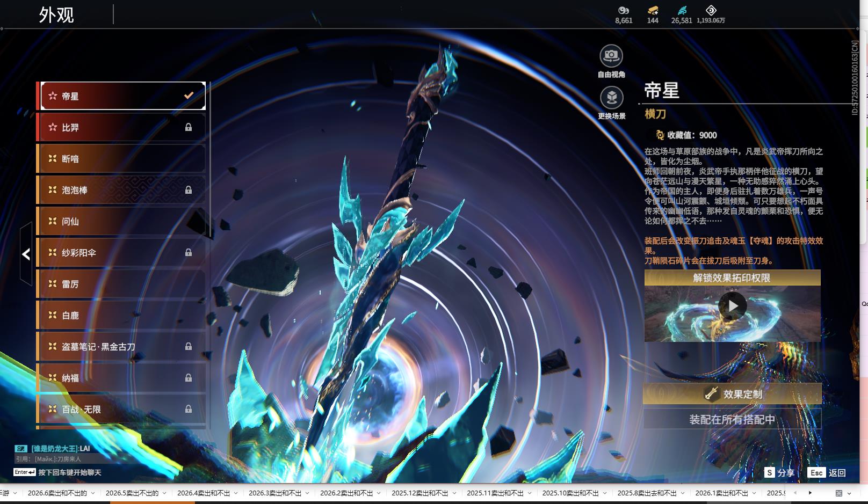The width and height of the screenshot is (868, 504).
Task: Click the chat channel icon by the player name
Action: point(20,448)
